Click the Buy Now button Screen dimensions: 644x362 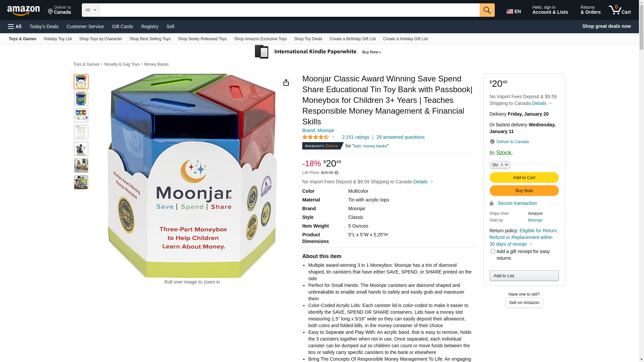[524, 191]
